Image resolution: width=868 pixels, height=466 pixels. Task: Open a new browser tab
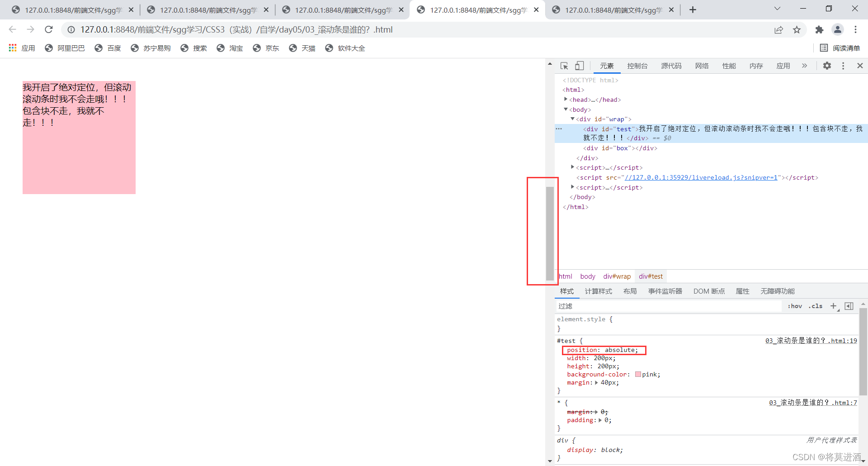point(693,10)
